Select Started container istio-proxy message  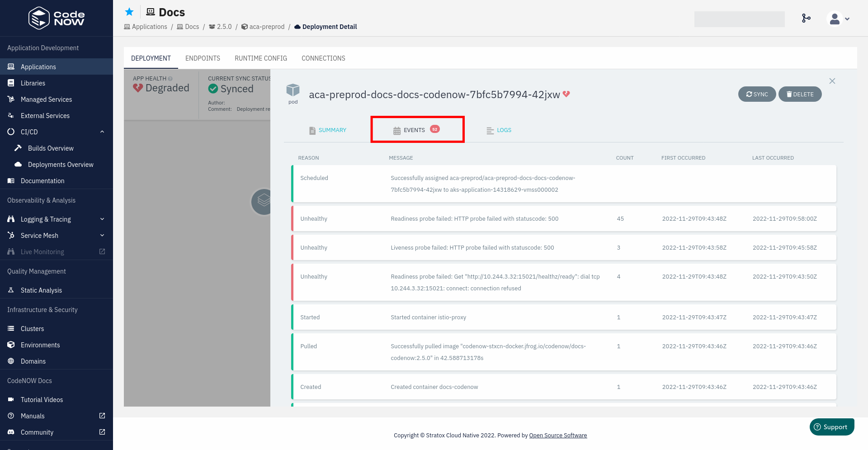coord(429,317)
